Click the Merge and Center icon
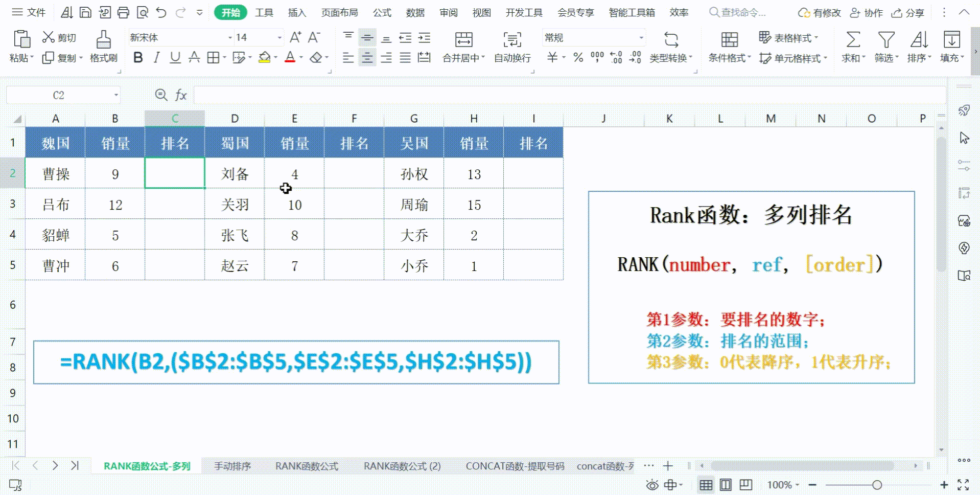The image size is (980, 495). (x=463, y=39)
